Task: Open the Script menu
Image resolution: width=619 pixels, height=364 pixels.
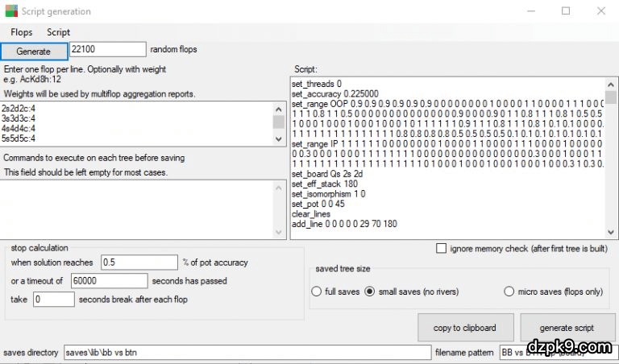Action: click(x=58, y=32)
